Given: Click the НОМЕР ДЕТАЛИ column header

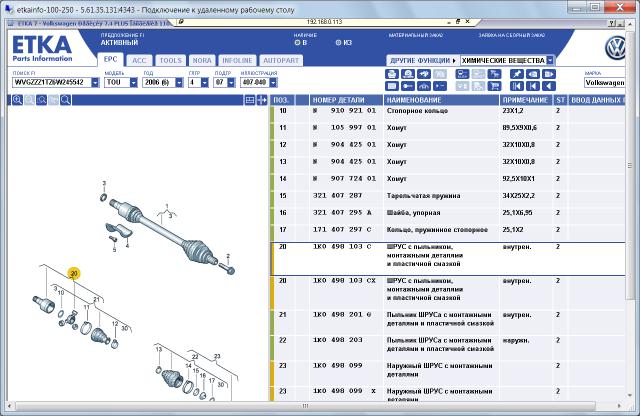Looking at the screenshot, I should click(x=346, y=100).
